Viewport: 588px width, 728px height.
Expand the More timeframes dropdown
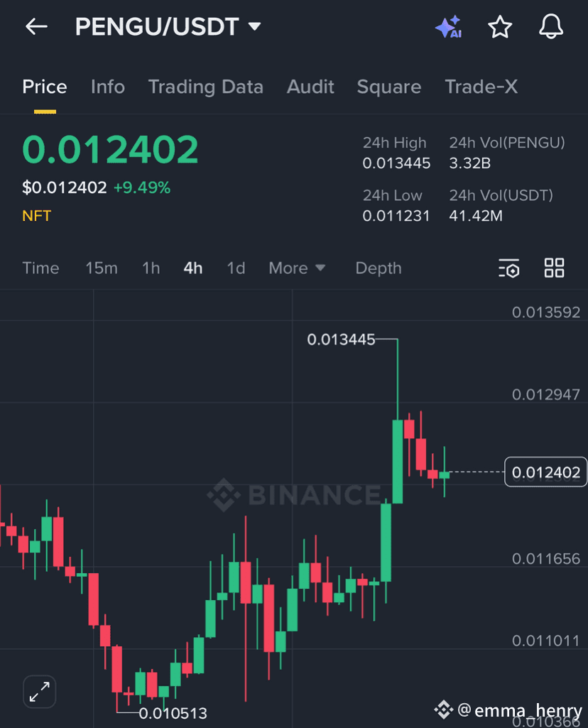tap(297, 268)
